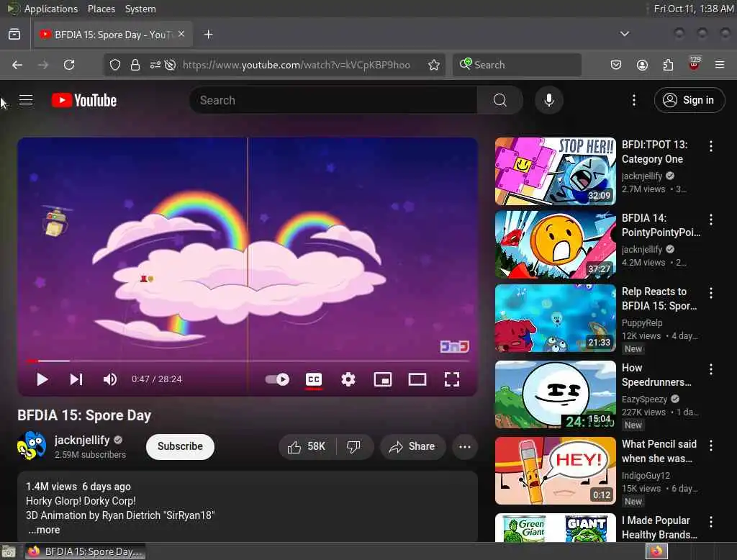Select the BFDIA 15: Spore Day tab
737x560 pixels.
click(x=113, y=35)
